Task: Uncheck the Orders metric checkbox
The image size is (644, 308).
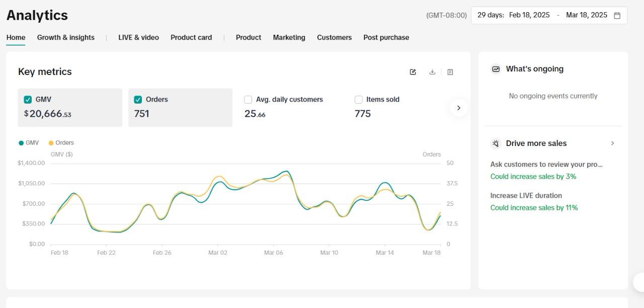Action: [138, 100]
